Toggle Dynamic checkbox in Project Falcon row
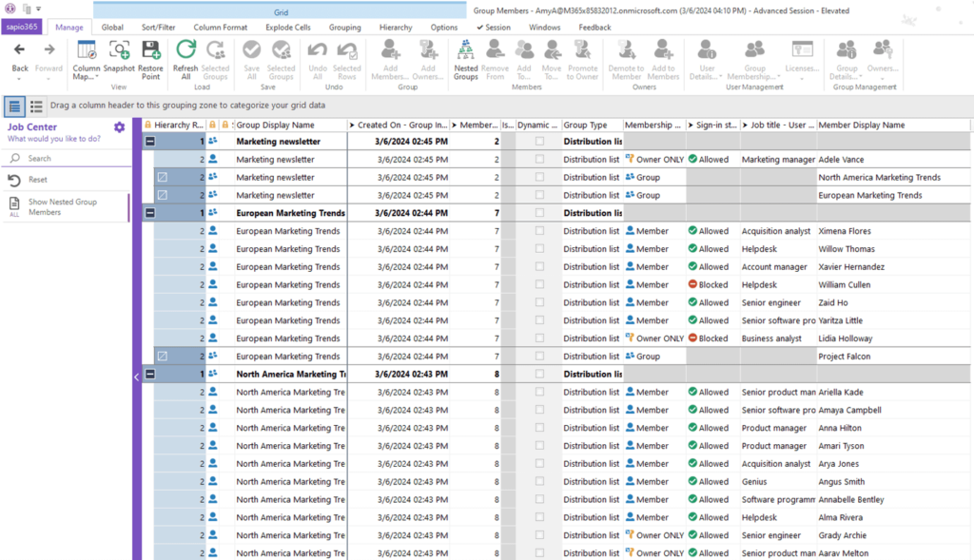 539,356
